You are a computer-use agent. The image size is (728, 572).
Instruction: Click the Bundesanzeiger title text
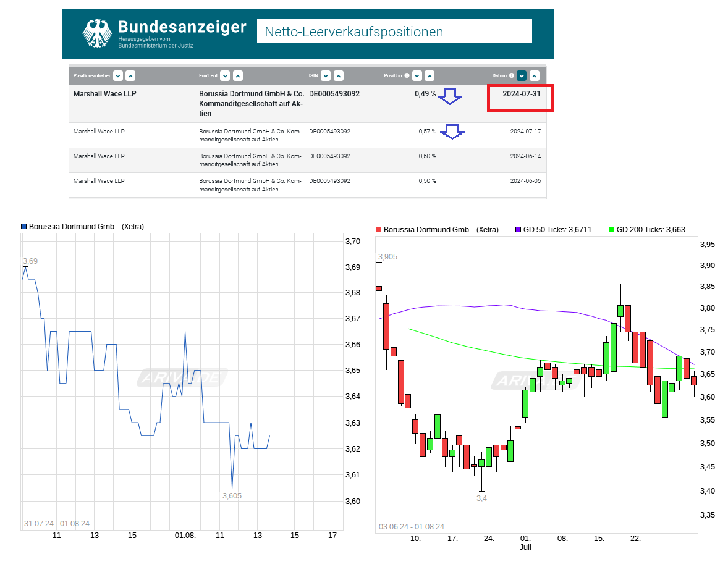tap(182, 27)
